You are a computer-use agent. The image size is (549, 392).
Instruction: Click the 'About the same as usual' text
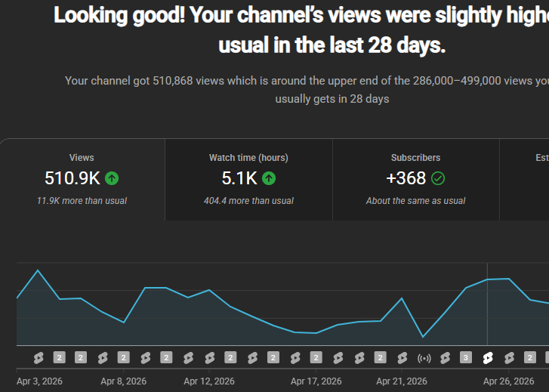click(x=415, y=201)
